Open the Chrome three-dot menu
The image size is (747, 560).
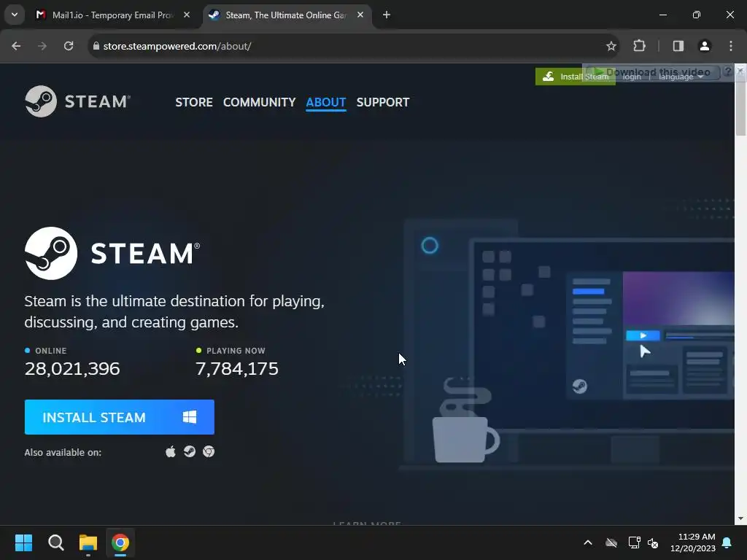(x=731, y=46)
